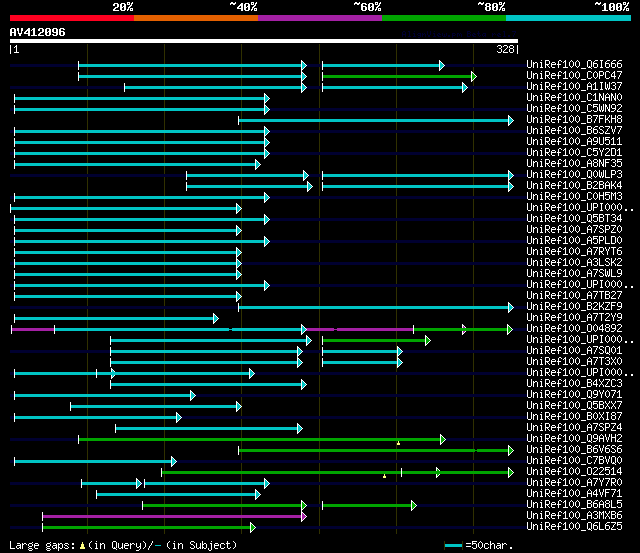Click the white query sequence ruler bar

tap(264, 41)
